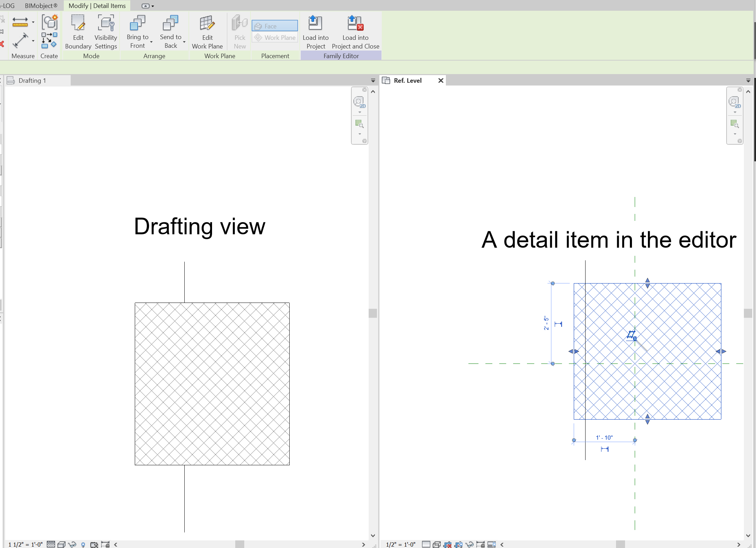The width and height of the screenshot is (756, 548).
Task: Click Bring to Front icon
Action: tap(137, 23)
